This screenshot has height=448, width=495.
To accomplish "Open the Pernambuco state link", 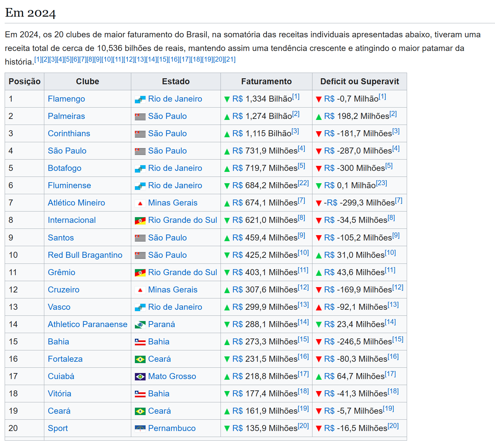I will (x=172, y=428).
